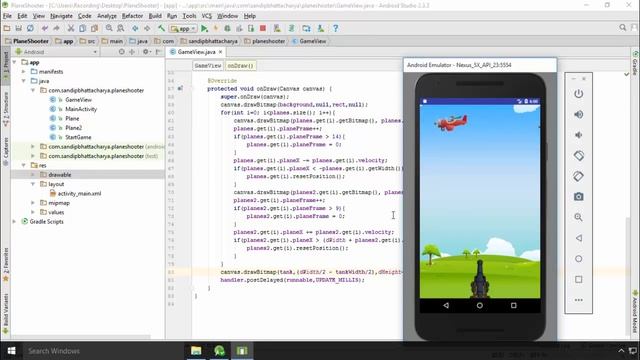The height and width of the screenshot is (360, 640).
Task: Open Plane2 class in tree
Action: pos(73,128)
